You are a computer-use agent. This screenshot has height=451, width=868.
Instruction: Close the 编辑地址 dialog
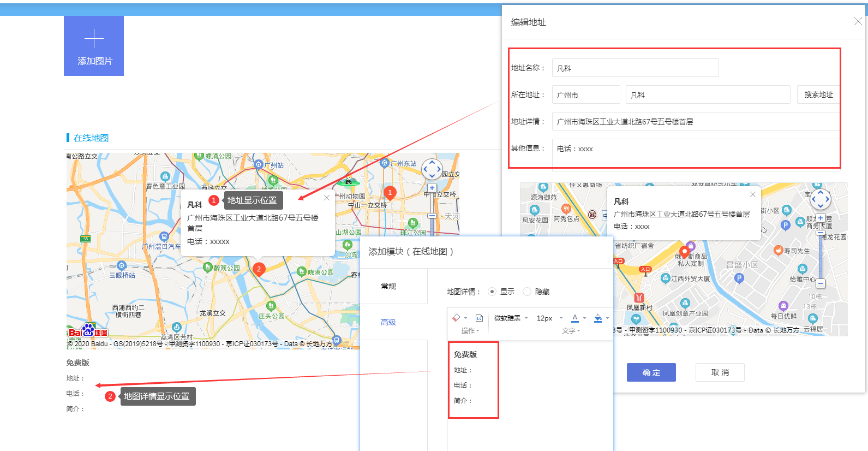tap(858, 21)
